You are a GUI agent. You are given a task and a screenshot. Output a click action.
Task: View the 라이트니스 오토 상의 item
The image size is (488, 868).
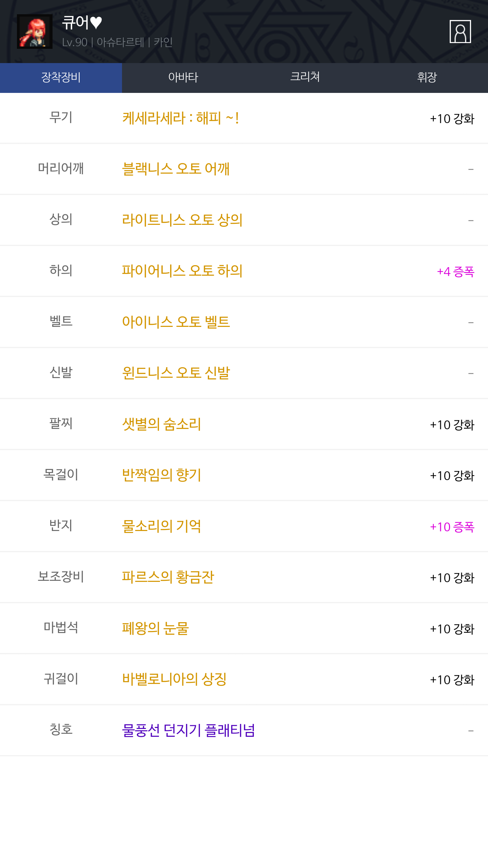point(182,220)
